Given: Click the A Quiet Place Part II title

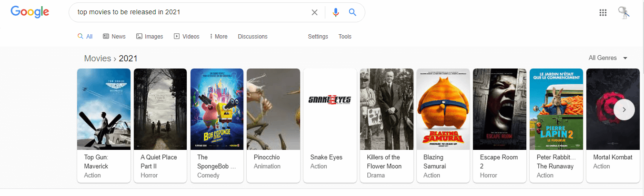Looking at the screenshot, I should [x=159, y=162].
